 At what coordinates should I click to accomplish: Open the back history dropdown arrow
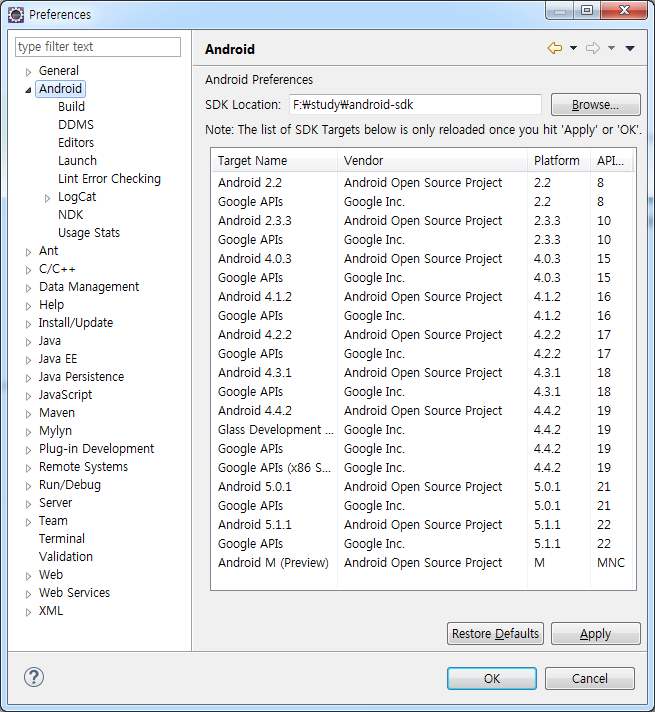[x=573, y=48]
